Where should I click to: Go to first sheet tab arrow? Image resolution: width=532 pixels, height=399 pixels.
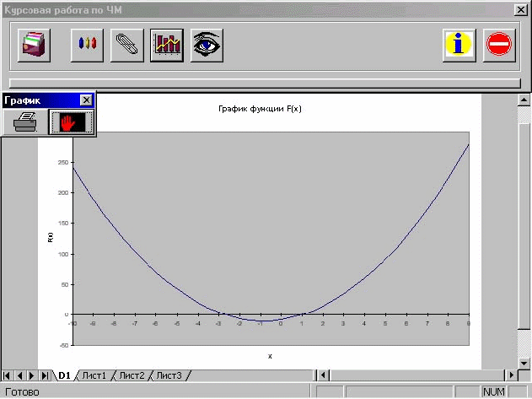tap(7, 375)
